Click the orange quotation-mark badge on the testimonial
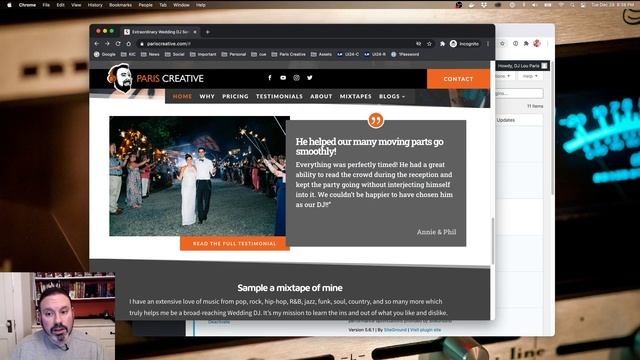This screenshot has height=360, width=640. pyautogui.click(x=376, y=120)
